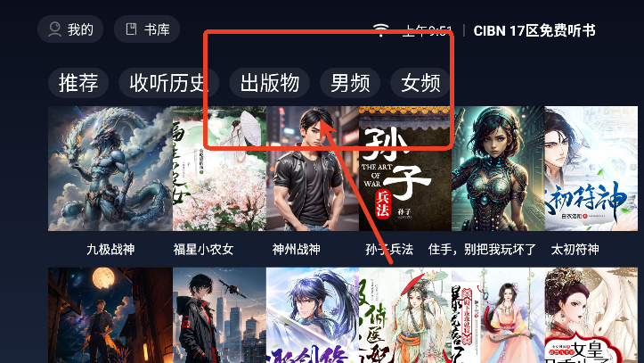Open the 我的 account button
644x363 pixels.
click(70, 29)
